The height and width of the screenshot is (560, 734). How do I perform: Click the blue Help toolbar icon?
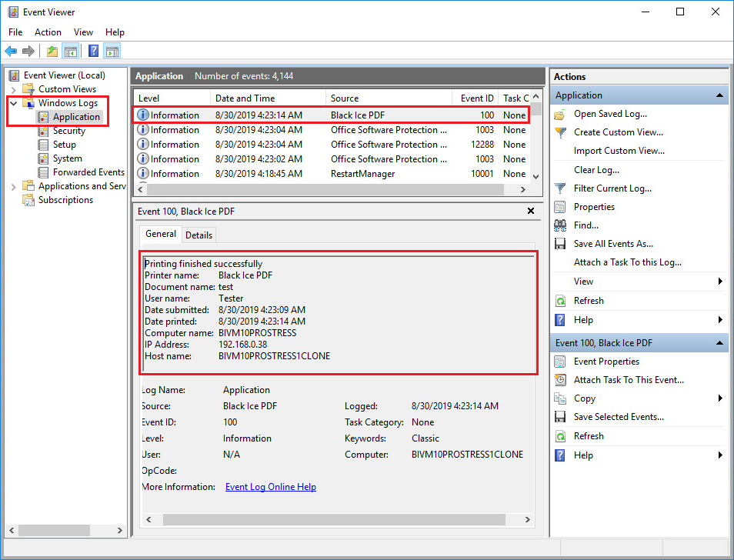pyautogui.click(x=93, y=52)
